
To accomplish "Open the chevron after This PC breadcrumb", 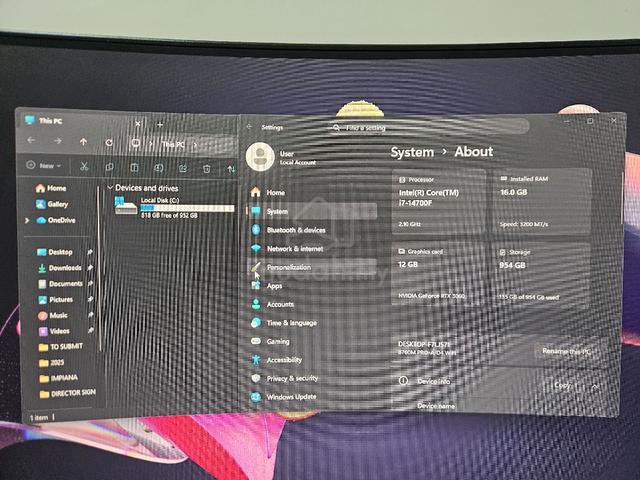I will point(195,144).
